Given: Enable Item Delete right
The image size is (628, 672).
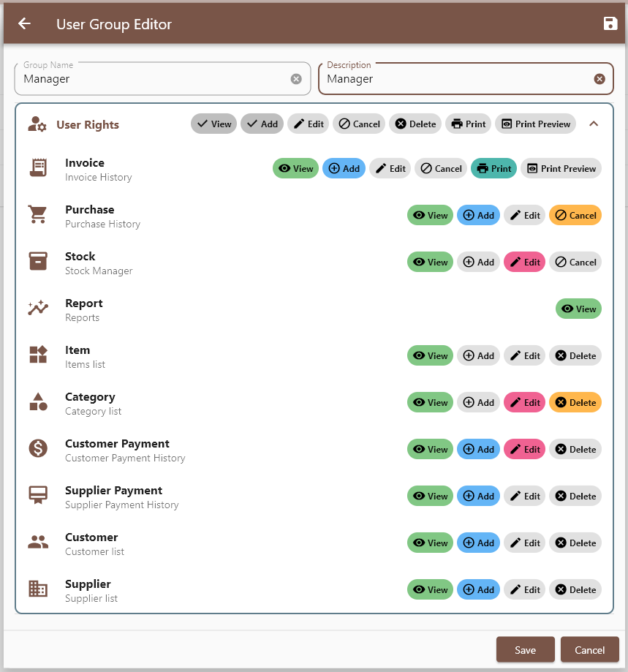Looking at the screenshot, I should click(x=575, y=355).
